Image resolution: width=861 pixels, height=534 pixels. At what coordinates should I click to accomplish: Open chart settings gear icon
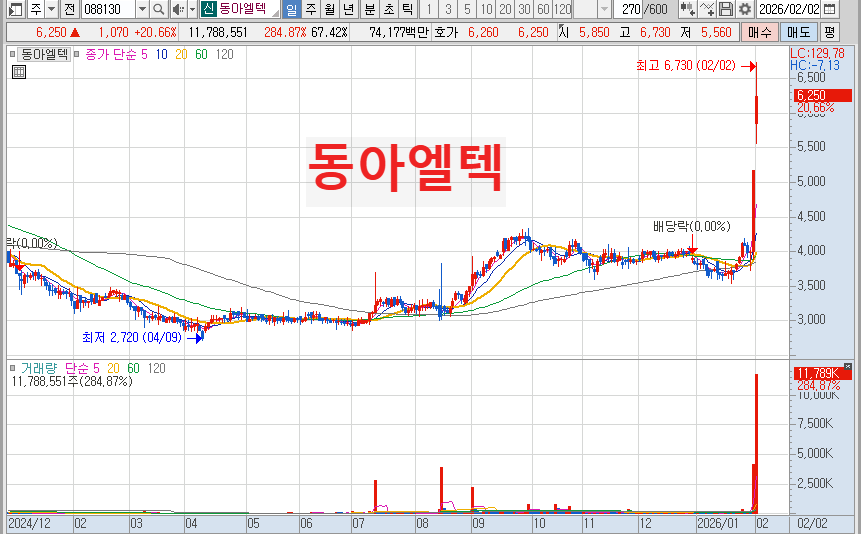745,9
